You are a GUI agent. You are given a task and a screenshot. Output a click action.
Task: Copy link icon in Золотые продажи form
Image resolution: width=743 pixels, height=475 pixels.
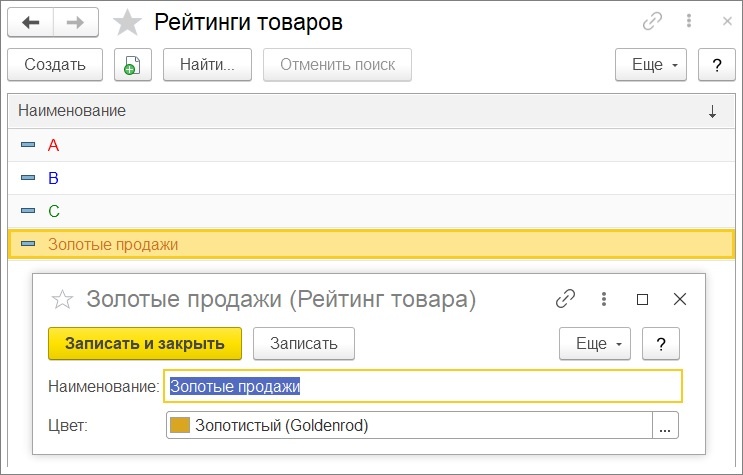[565, 299]
